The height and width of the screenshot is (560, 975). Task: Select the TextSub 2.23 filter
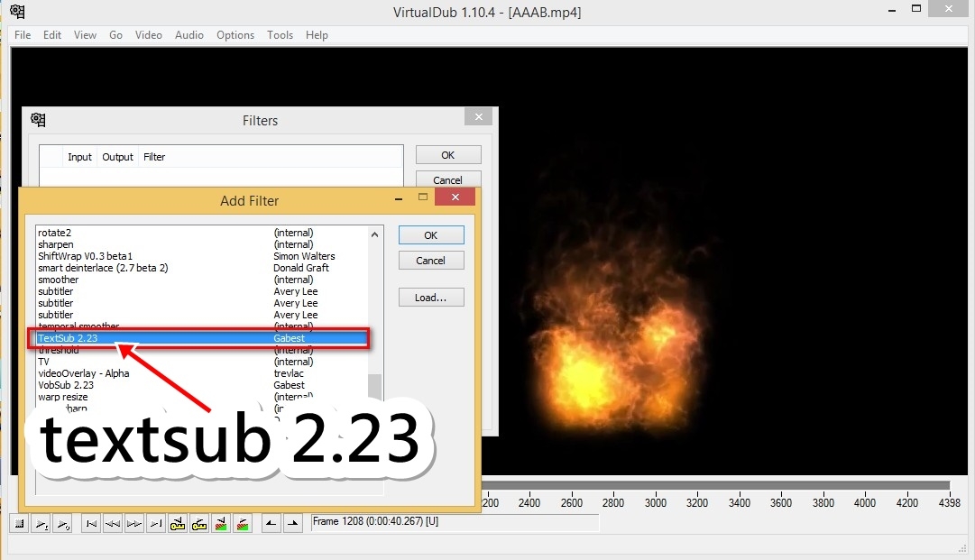[x=201, y=338]
